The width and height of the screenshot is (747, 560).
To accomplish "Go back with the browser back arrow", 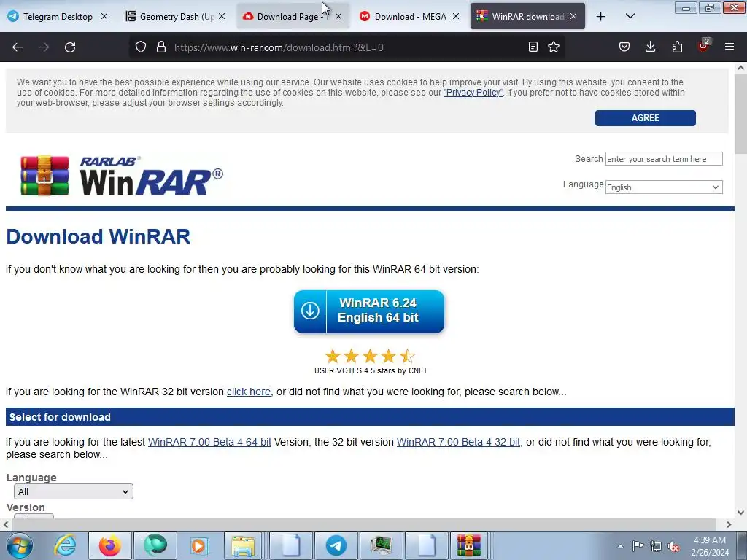I will 18,47.
